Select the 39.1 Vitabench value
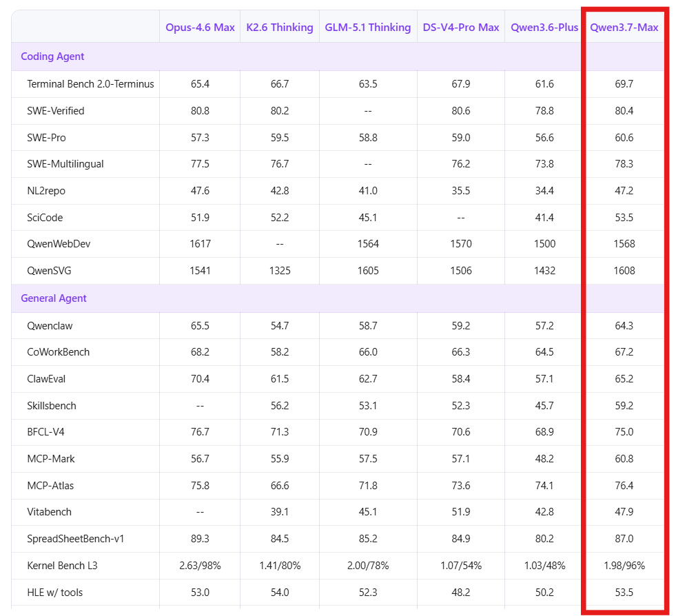The width and height of the screenshot is (676, 616). pos(280,512)
